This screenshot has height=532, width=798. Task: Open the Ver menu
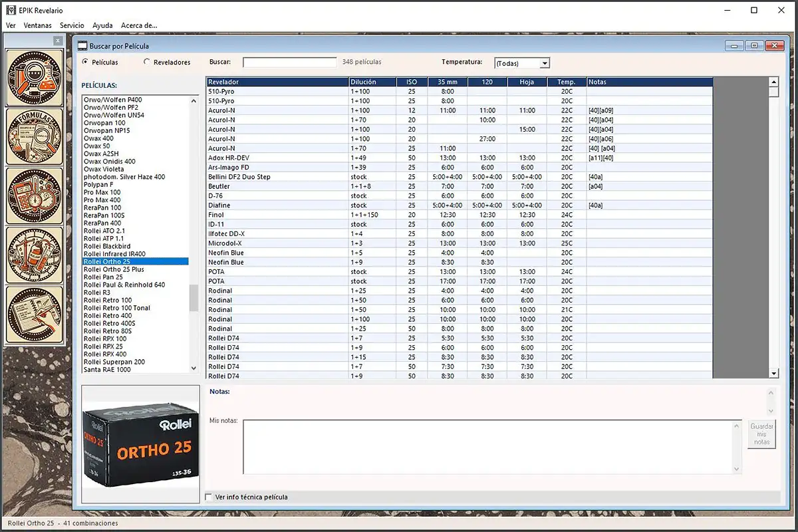(11, 25)
